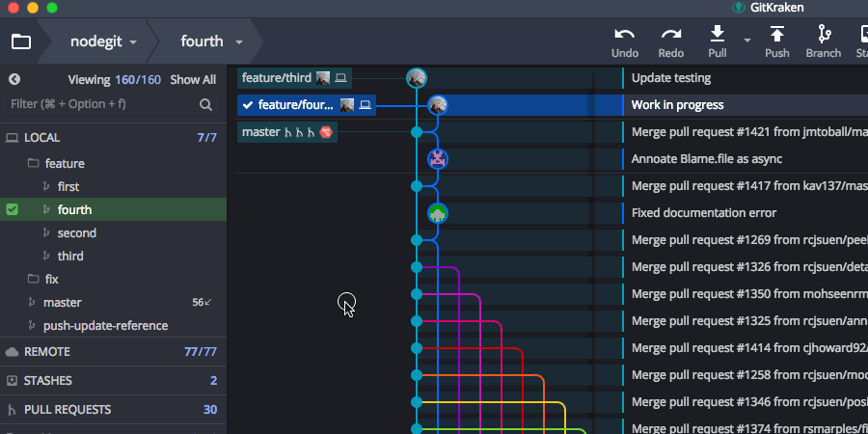This screenshot has height=434, width=868.
Task: Select the third branch
Action: (70, 257)
